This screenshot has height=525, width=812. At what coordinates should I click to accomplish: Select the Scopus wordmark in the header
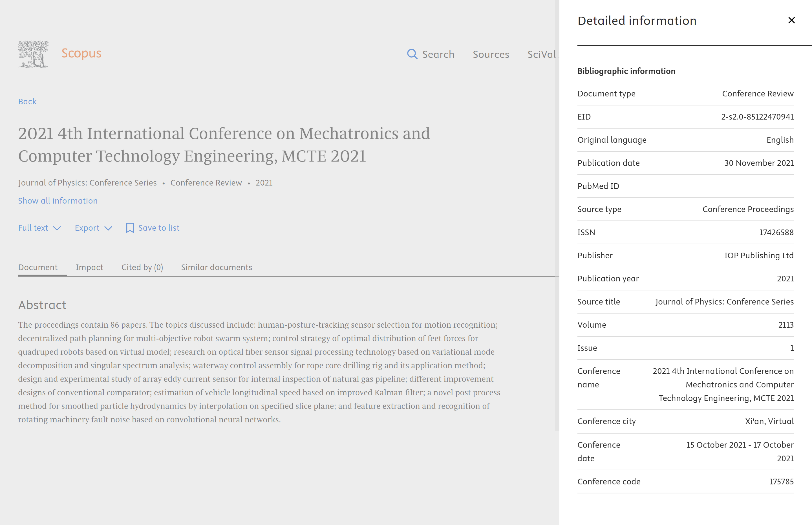click(x=81, y=53)
